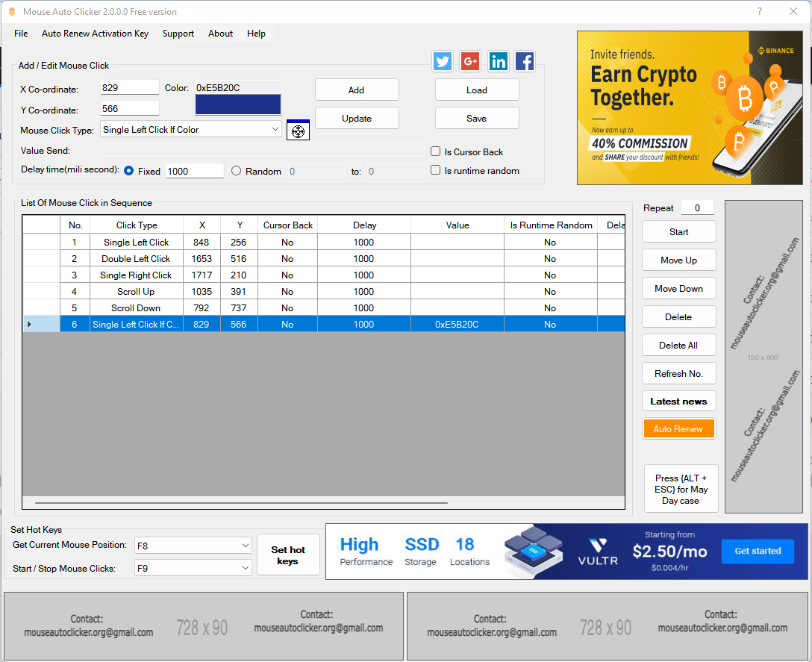Screen dimensions: 812x662
Task: Open Get Current Mouse Position hotkey dropdown
Action: [x=246, y=546]
